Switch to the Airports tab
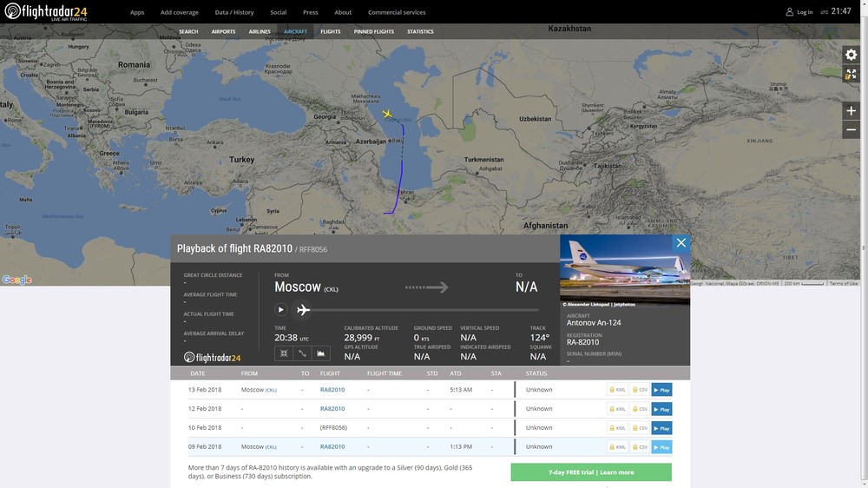The height and width of the screenshot is (488, 868). (223, 31)
